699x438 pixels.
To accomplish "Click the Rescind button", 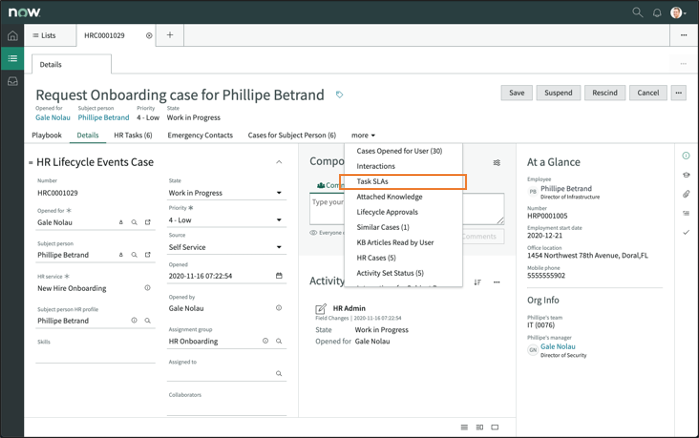I will 605,93.
